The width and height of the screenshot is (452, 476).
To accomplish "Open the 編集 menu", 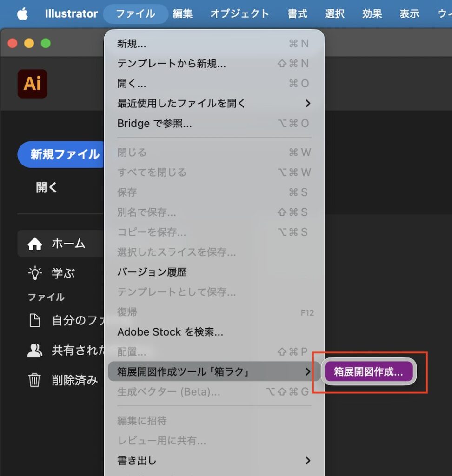I will click(183, 13).
